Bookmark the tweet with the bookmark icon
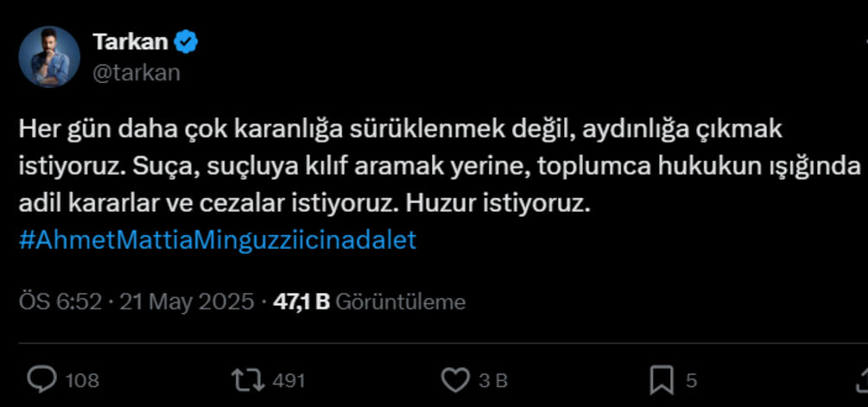The image size is (868, 407). (x=662, y=380)
